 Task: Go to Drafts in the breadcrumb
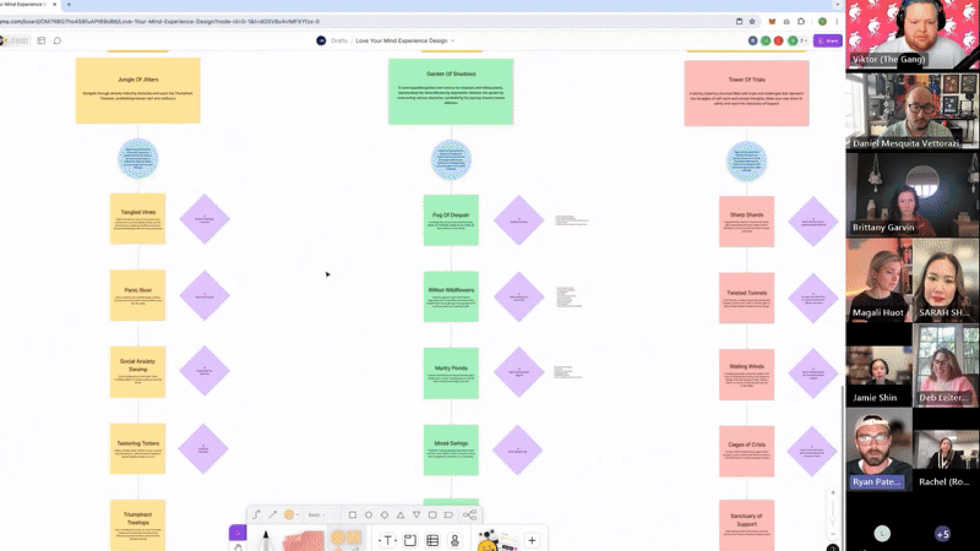point(339,41)
